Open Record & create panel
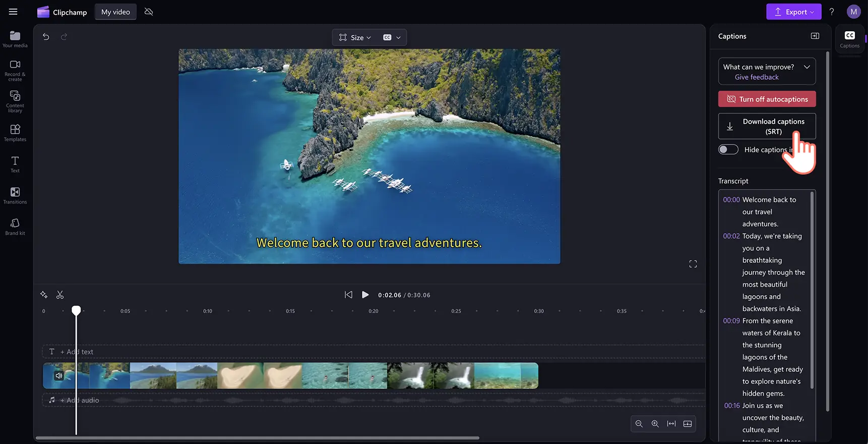This screenshot has height=444, width=868. click(x=15, y=70)
